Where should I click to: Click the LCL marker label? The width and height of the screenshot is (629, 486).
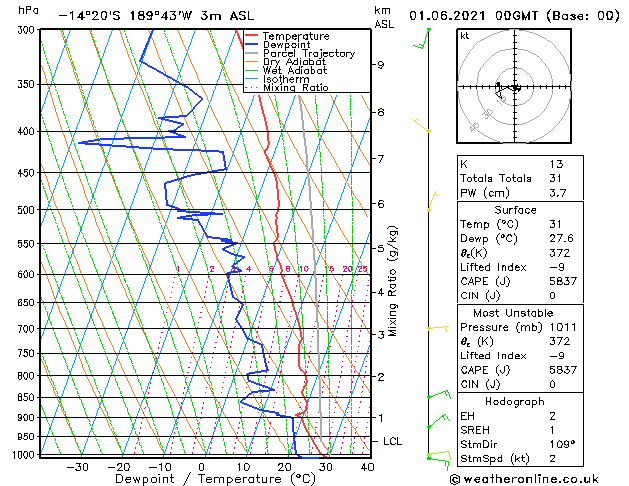[394, 441]
